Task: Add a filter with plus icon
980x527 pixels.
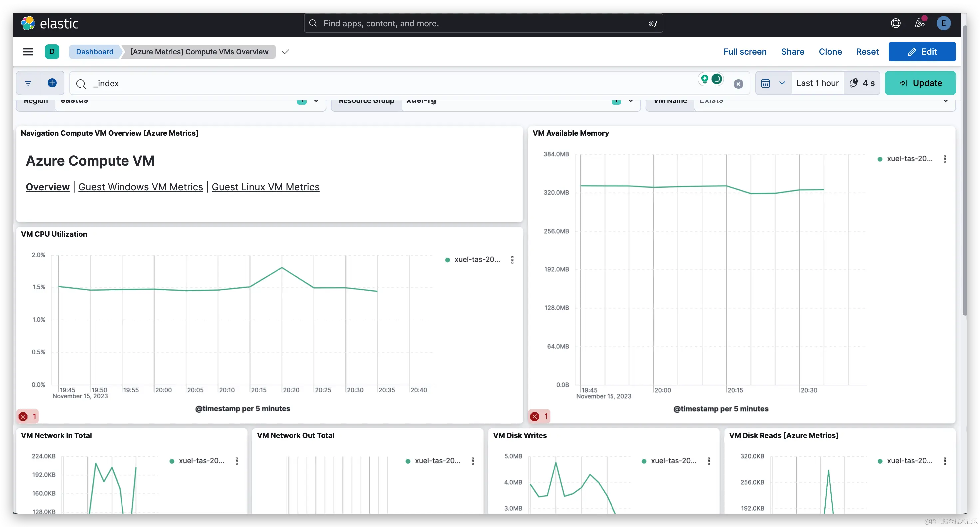Action: click(x=52, y=83)
